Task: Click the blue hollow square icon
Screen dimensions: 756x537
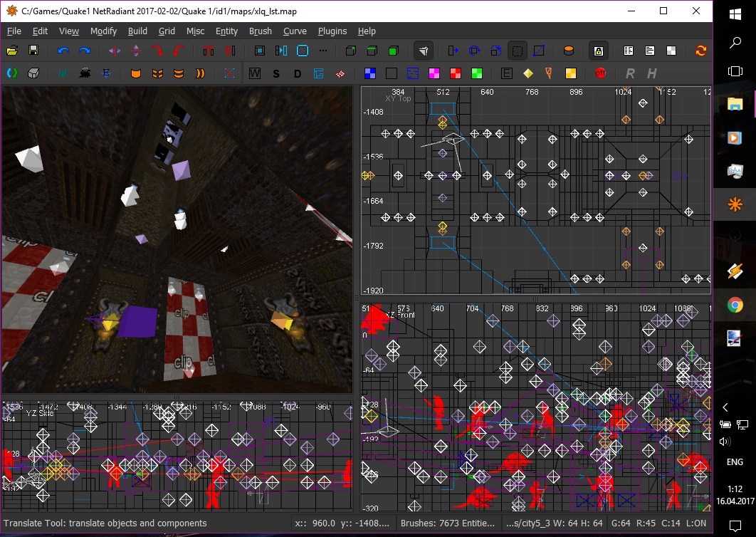Action: click(x=303, y=51)
